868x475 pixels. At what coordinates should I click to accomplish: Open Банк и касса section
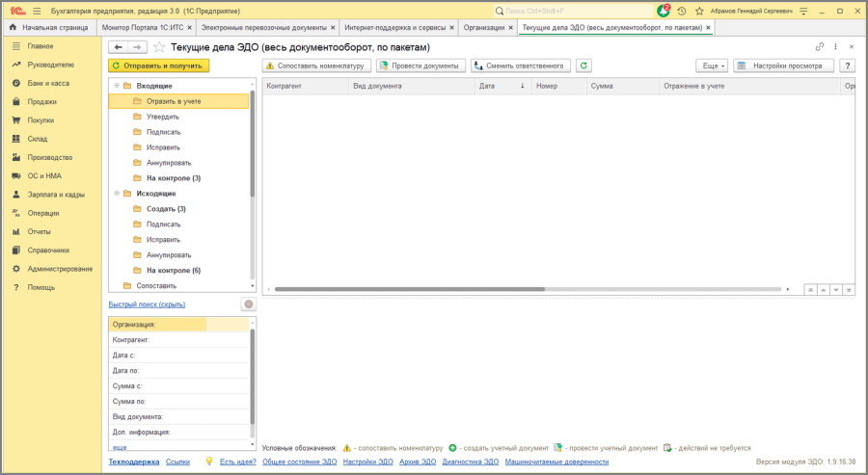[48, 84]
